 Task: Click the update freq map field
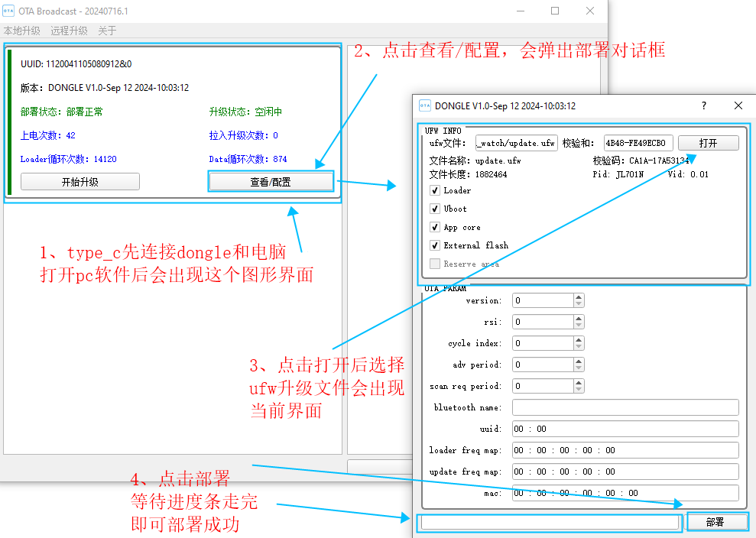click(625, 472)
